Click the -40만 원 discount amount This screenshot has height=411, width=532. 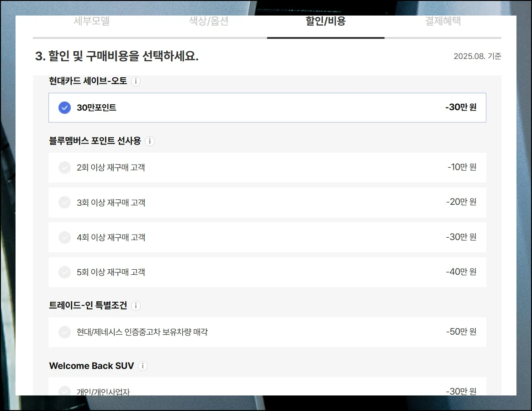point(461,272)
